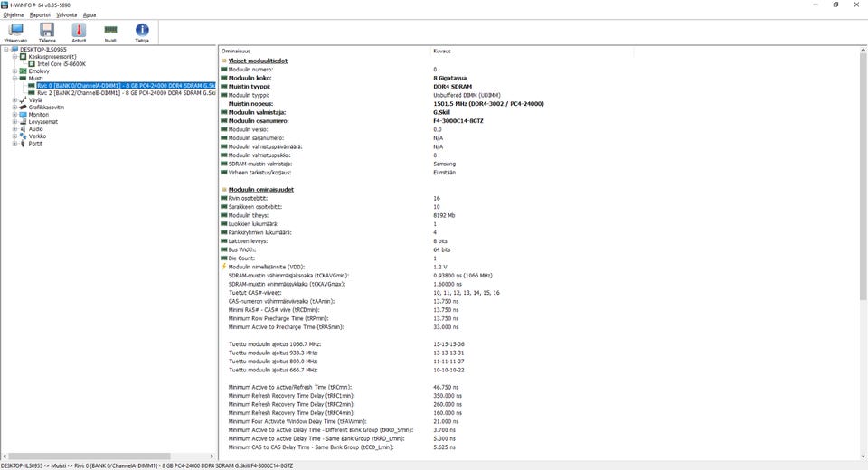
Task: Click the Väylä bus icon
Action: pos(24,100)
